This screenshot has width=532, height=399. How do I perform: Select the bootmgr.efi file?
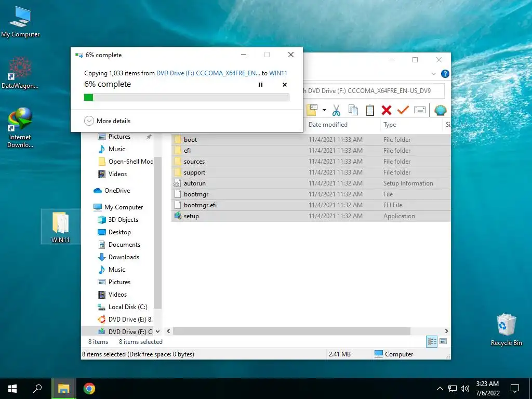[311, 205]
